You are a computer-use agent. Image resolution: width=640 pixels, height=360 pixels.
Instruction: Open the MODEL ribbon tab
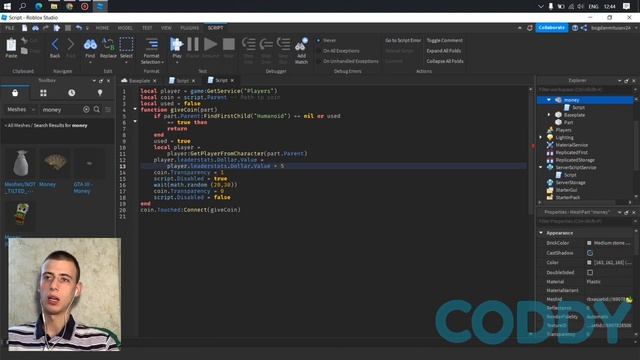click(x=125, y=28)
